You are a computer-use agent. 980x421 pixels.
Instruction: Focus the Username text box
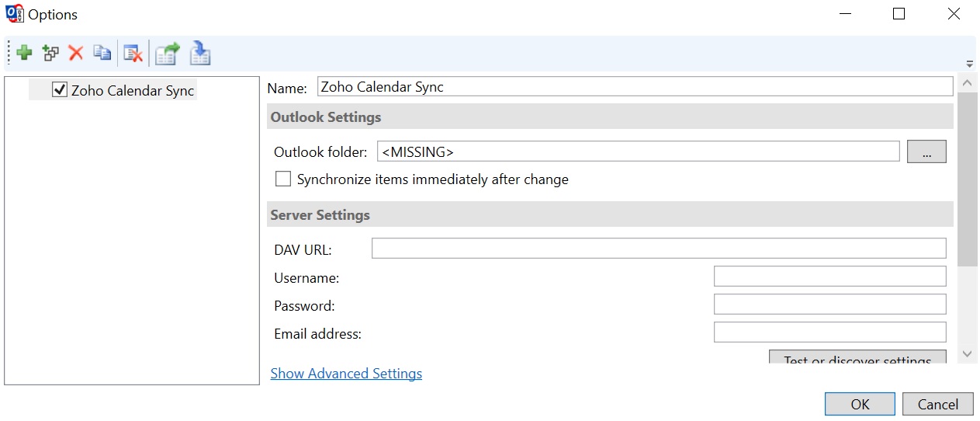point(829,277)
